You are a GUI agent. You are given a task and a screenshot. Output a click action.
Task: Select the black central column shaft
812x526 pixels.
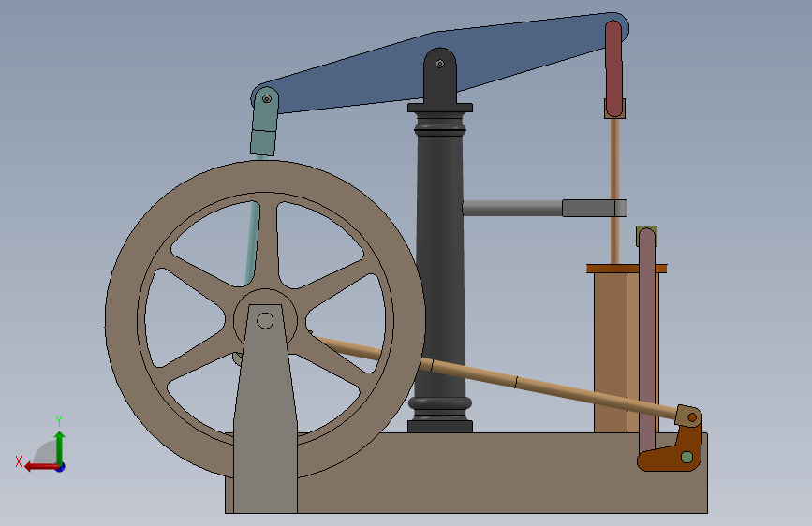coord(440,264)
